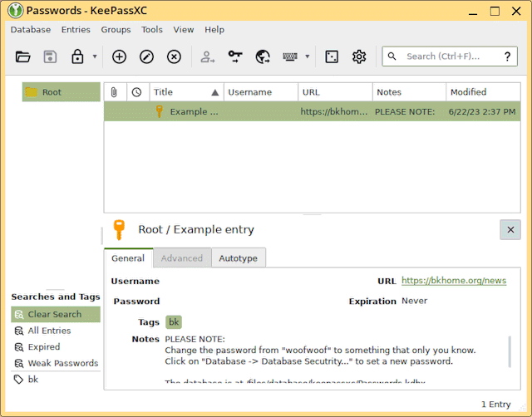Click the bk tag chip in preview
This screenshot has width=532, height=417.
tap(174, 321)
